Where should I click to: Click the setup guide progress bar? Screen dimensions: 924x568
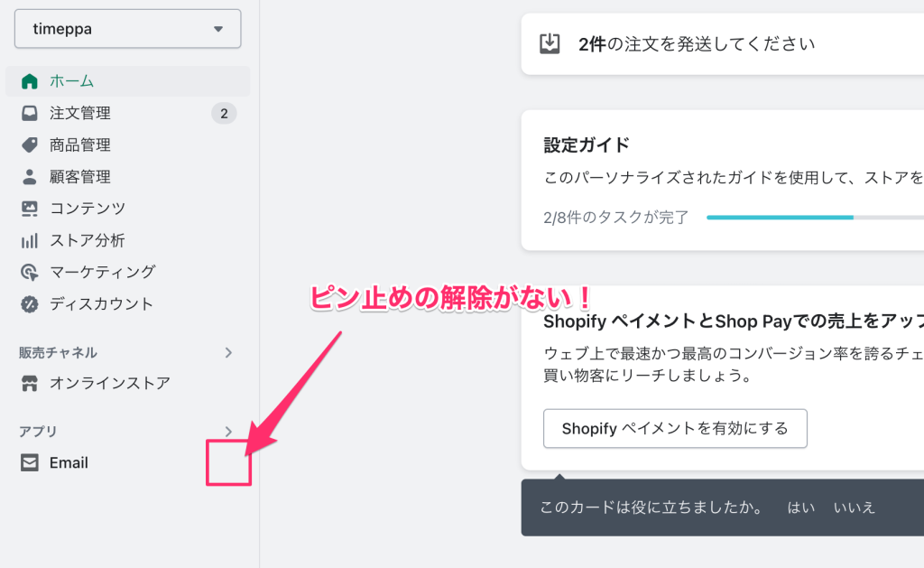(815, 218)
